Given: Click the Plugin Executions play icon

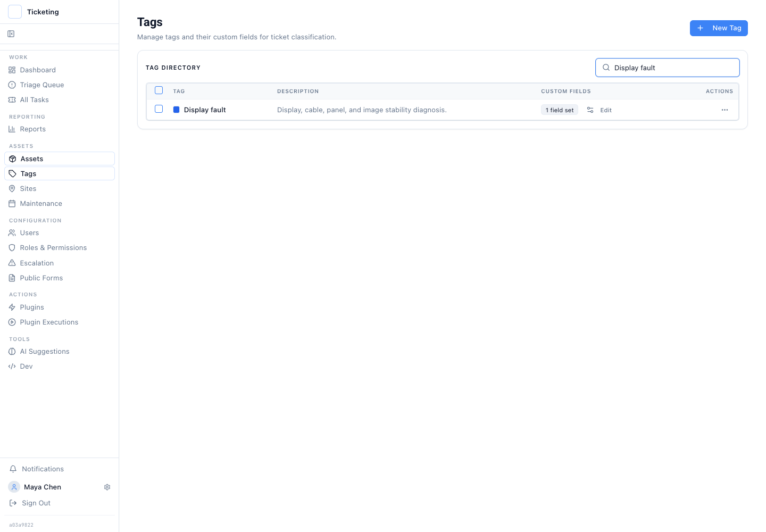Looking at the screenshot, I should 12,322.
